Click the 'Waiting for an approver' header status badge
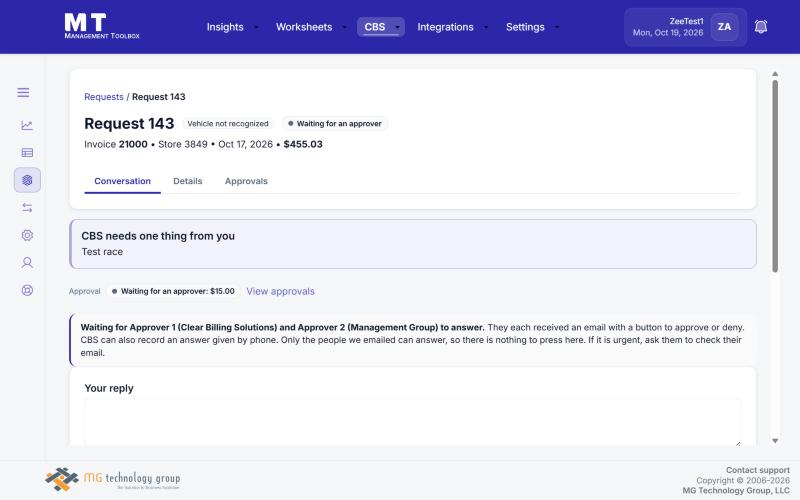This screenshot has width=800, height=500. (x=335, y=123)
